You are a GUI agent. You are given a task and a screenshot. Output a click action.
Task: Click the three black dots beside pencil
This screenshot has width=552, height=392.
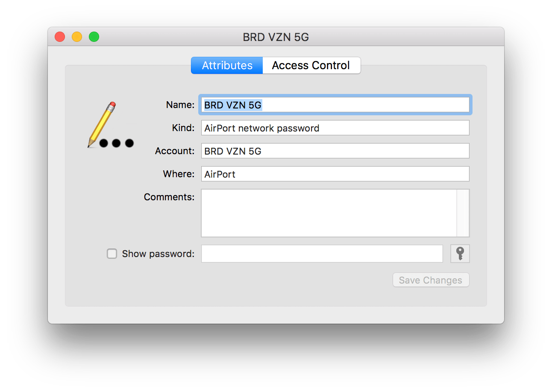(116, 143)
